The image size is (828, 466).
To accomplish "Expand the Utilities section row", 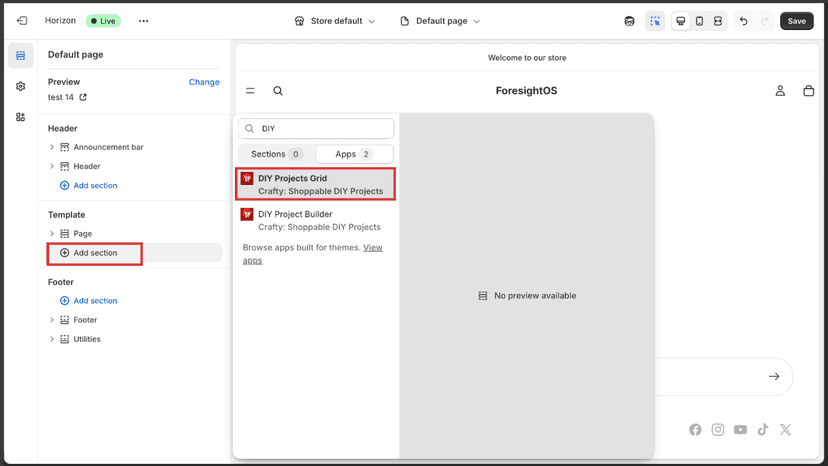I will (52, 339).
